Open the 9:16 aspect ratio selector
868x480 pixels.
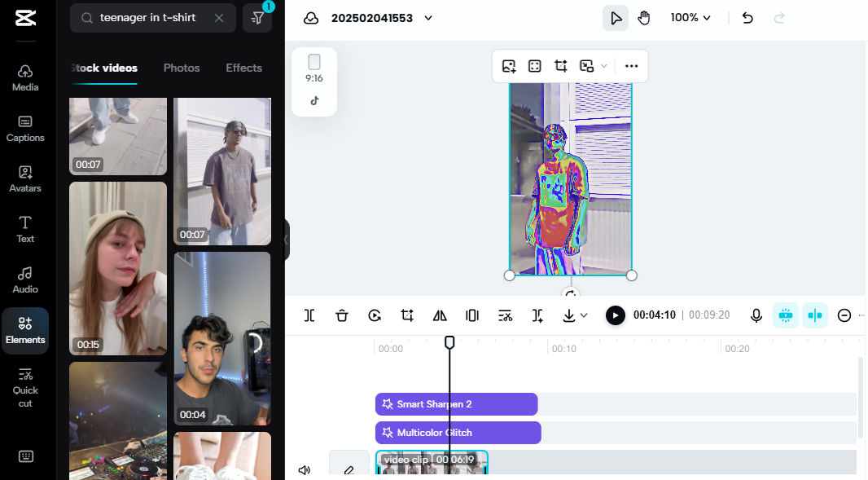(313, 68)
